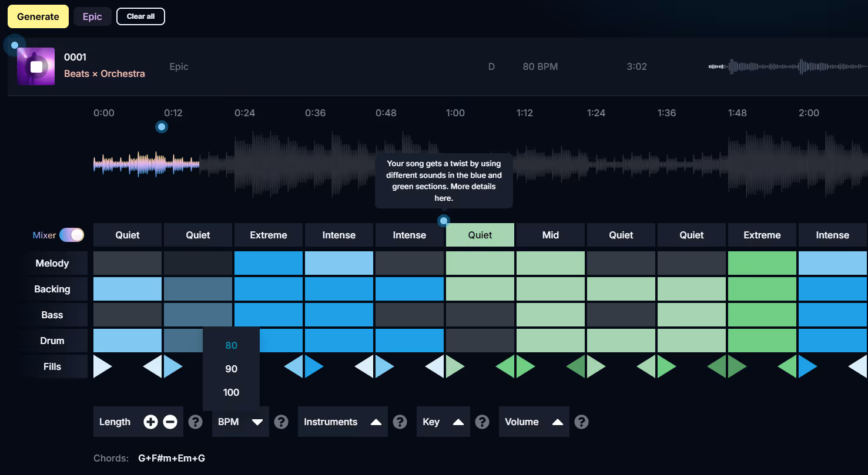This screenshot has height=475, width=868.
Task: Jump to the 1:00 timeline marker
Action: coord(455,113)
